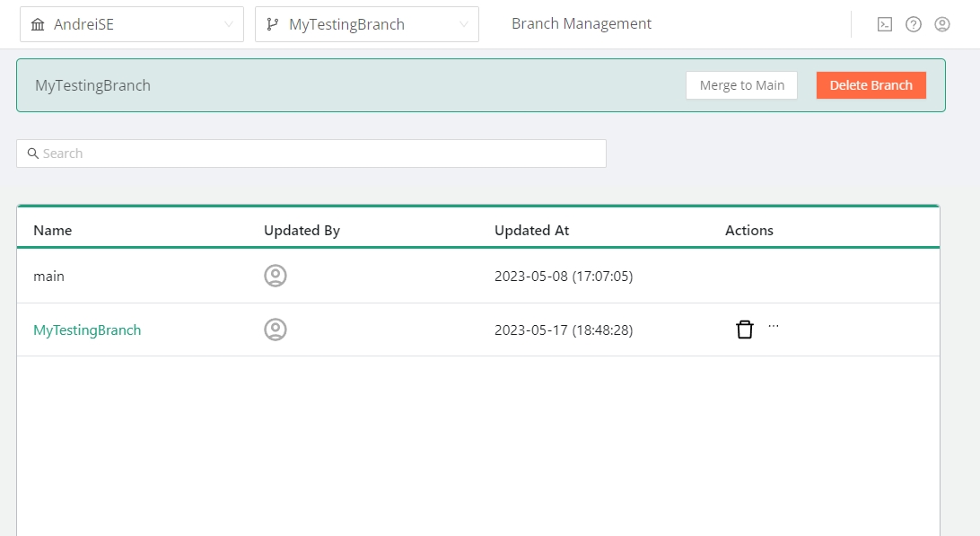Open the MyTestingBranch branch selector dropdown
The image size is (980, 536).
(x=367, y=24)
